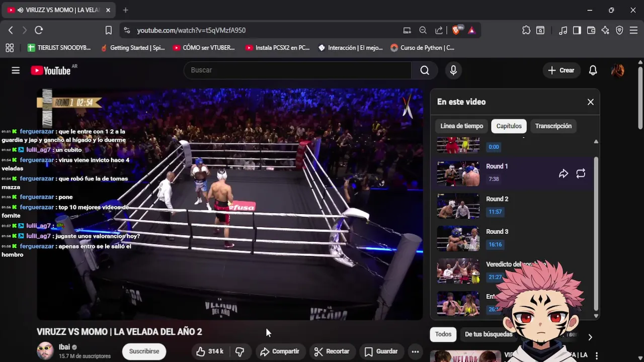The height and width of the screenshot is (362, 644).
Task: Open the 'CÓMO ser VTUBER' bookmark
Action: pyautogui.click(x=204, y=48)
